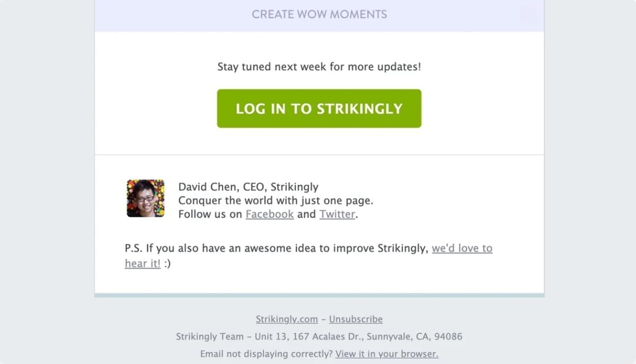The width and height of the screenshot is (636, 364).
Task: Click the "Follow us on" sentence
Action: tap(210, 214)
